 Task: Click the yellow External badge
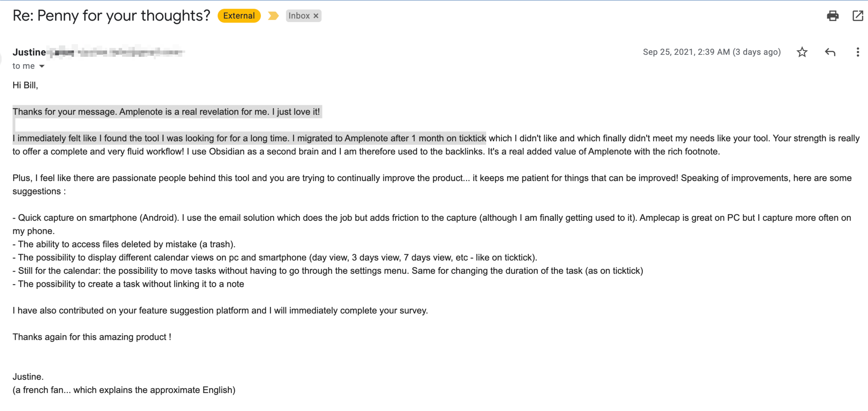[x=239, y=16]
